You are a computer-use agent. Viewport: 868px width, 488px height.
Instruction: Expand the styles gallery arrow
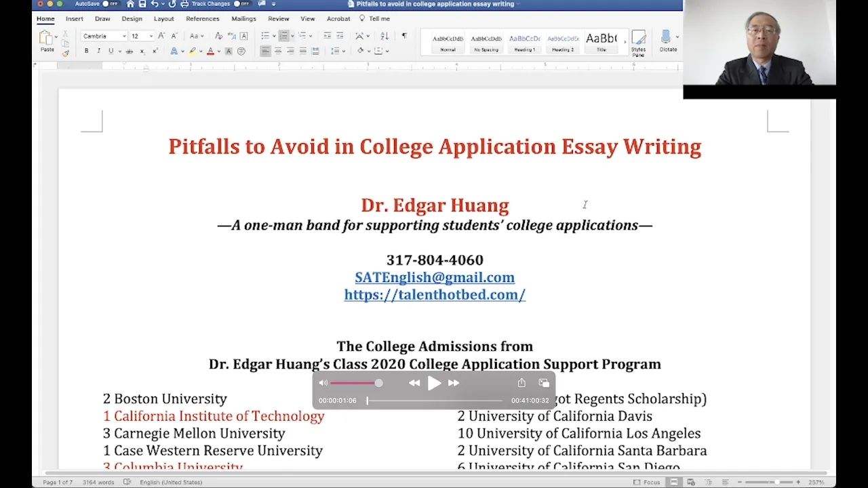625,42
